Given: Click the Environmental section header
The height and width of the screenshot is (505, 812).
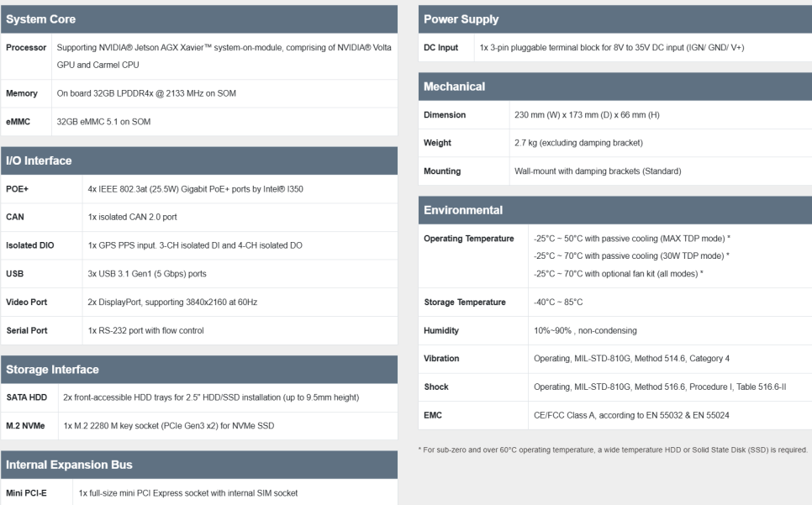Looking at the screenshot, I should point(463,209).
